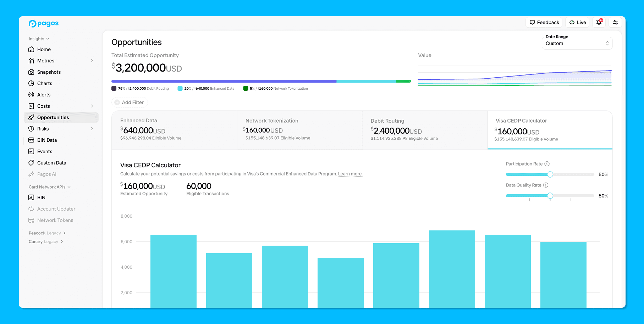Click the Account Updater refresh icon
Image resolution: width=644 pixels, height=324 pixels.
pos(31,209)
